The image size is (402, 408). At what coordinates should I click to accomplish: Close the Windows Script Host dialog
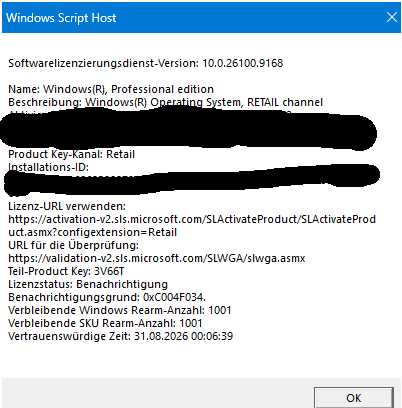(392, 17)
